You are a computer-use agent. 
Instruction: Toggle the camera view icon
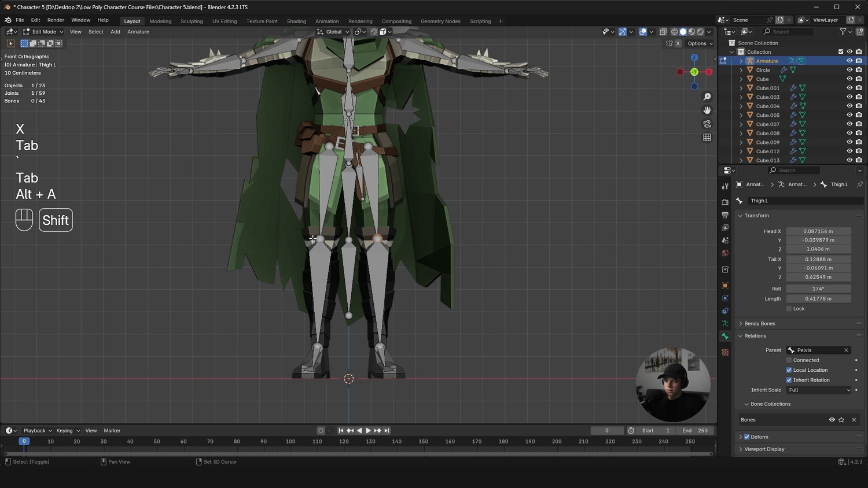click(707, 124)
